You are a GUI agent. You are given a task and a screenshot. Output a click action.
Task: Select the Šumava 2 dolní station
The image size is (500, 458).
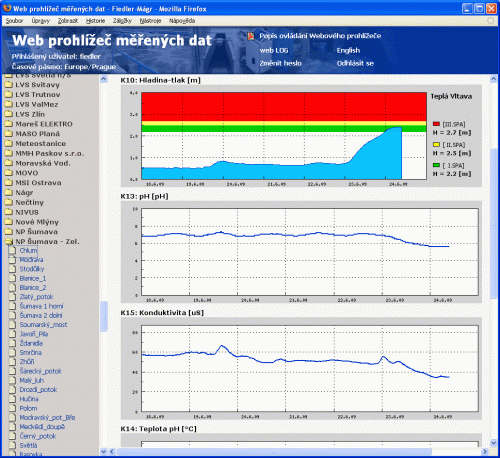tap(41, 315)
